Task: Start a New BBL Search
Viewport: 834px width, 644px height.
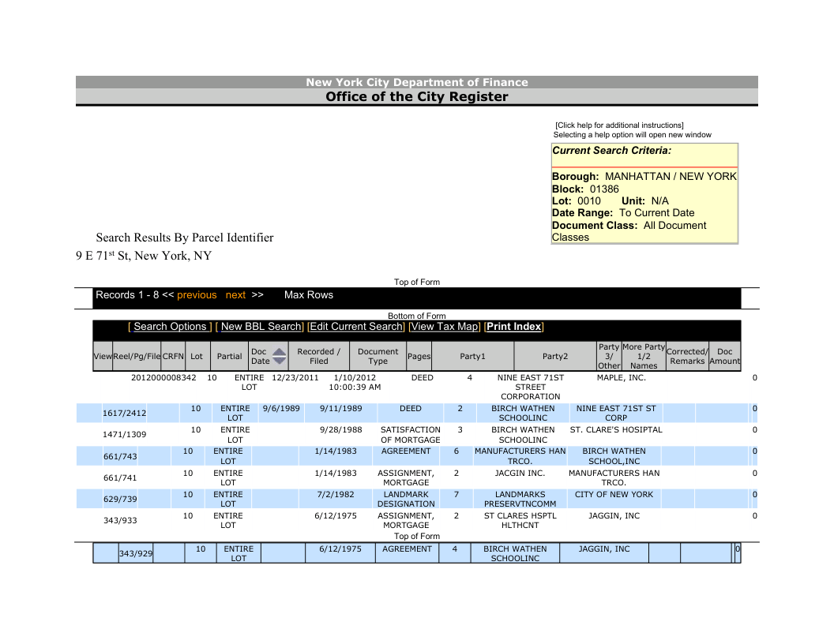Action: pos(261,327)
